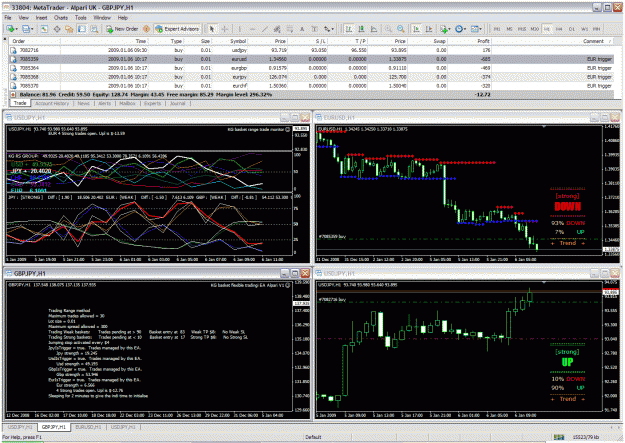625x443 pixels.
Task: Click the Profit column header
Action: (x=483, y=41)
